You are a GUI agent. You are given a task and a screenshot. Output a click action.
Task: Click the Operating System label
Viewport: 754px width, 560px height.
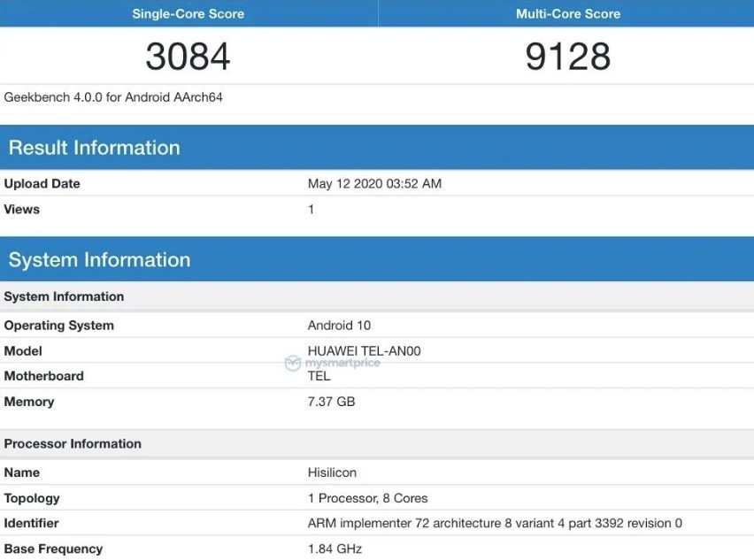59,326
